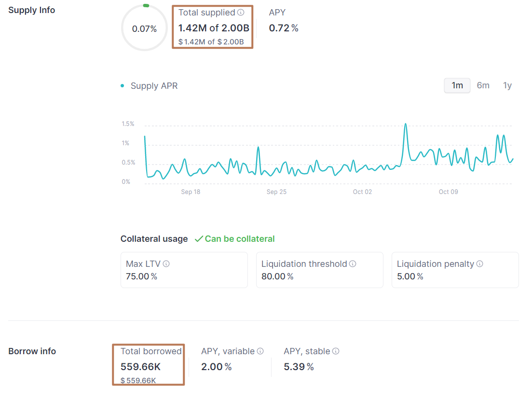Click info icon beside Total supplied
532x401 pixels.
pyautogui.click(x=241, y=13)
